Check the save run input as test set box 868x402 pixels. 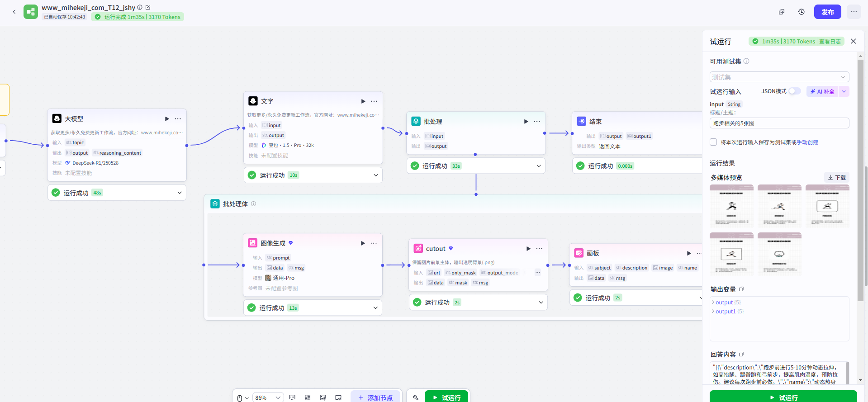pos(713,142)
